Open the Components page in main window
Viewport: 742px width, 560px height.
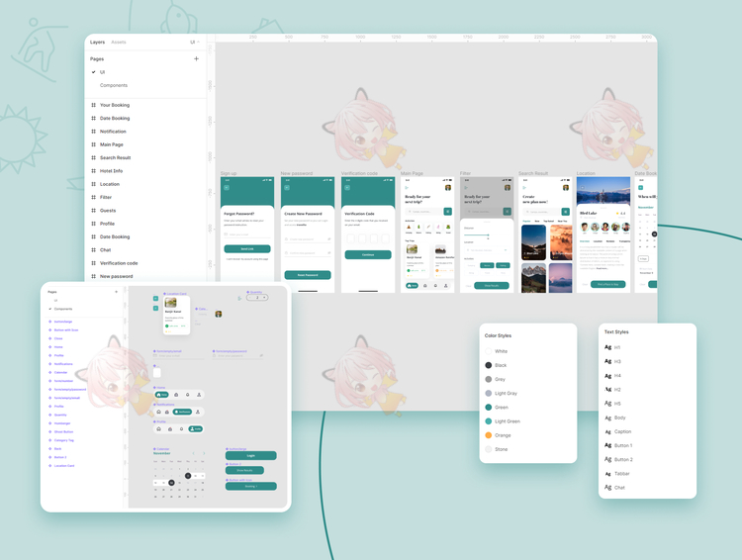click(114, 85)
